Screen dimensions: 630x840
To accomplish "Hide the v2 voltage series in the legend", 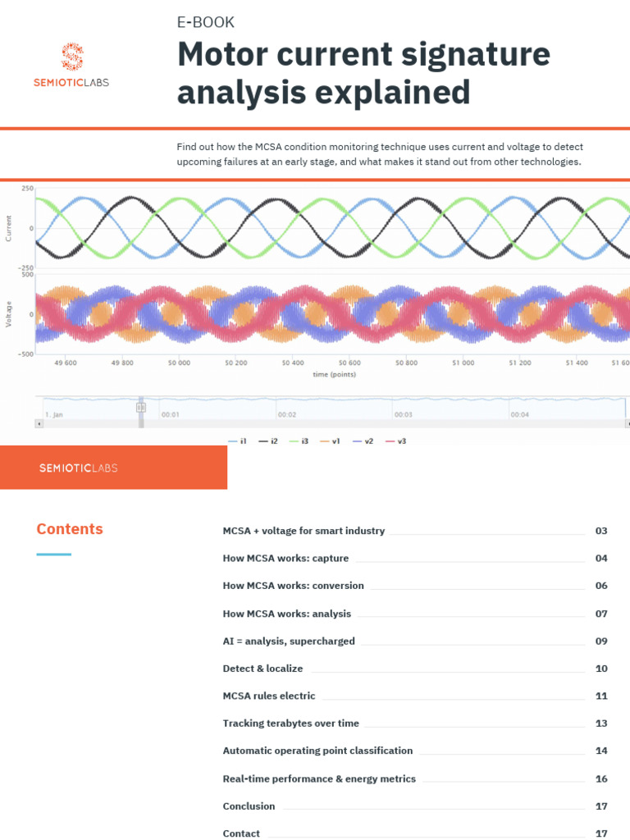I will point(363,441).
